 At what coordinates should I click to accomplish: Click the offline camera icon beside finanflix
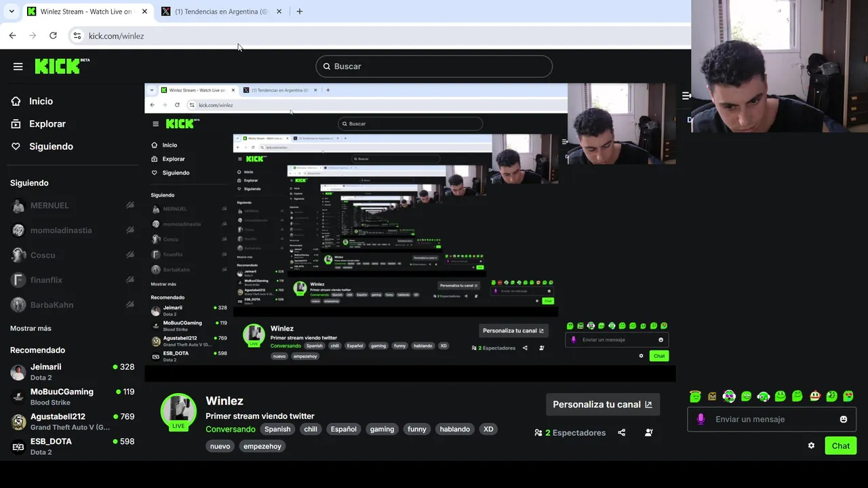(x=130, y=280)
